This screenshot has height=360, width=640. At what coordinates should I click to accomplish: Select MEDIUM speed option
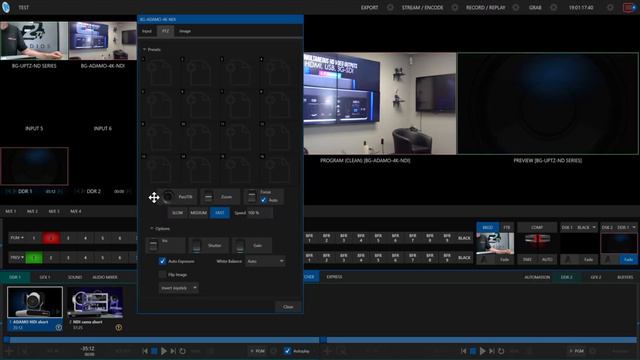199,213
